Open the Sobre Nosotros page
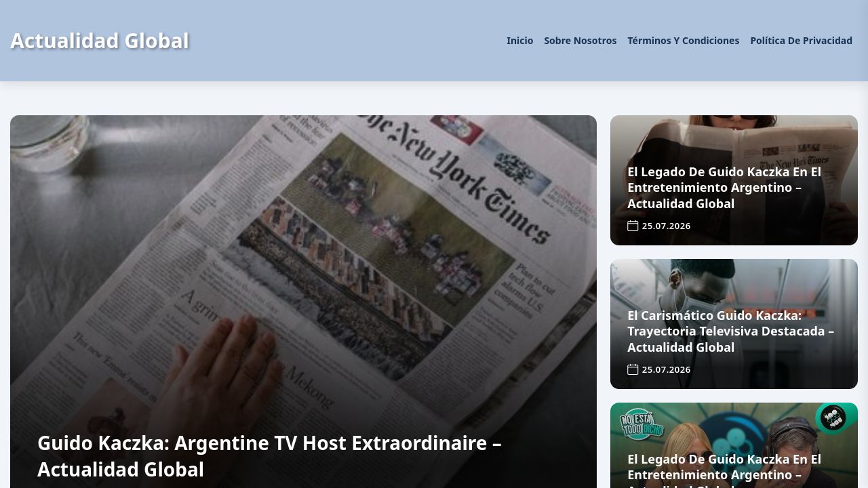The image size is (868, 488). [580, 41]
